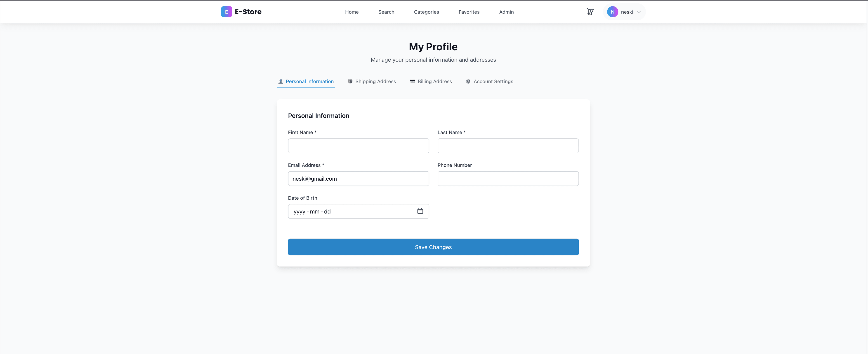Click the Billing Address card icon
Image resolution: width=868 pixels, height=354 pixels.
(412, 82)
